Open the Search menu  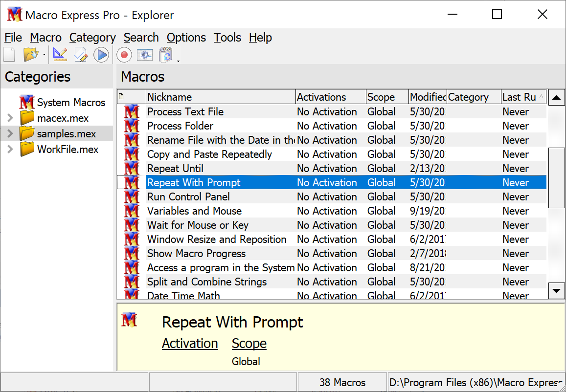[141, 38]
